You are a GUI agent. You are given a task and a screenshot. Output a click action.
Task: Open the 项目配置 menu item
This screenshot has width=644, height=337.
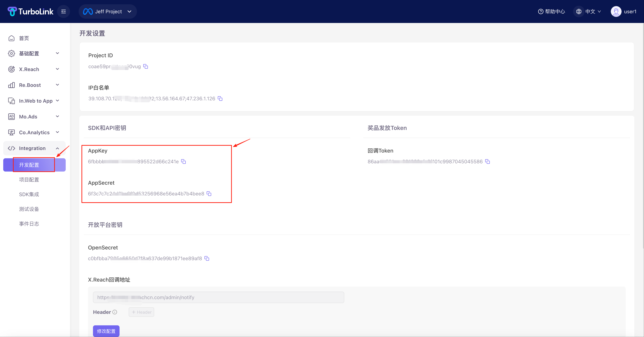click(x=29, y=180)
